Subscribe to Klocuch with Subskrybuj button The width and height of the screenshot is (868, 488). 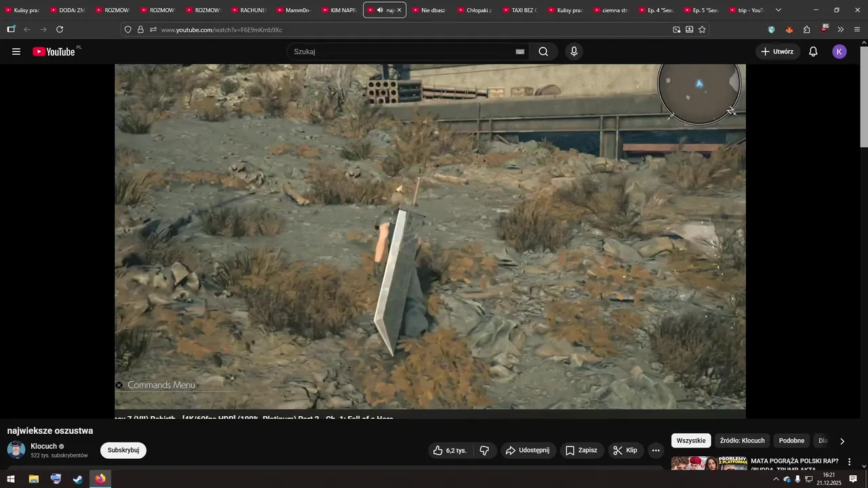tap(123, 450)
